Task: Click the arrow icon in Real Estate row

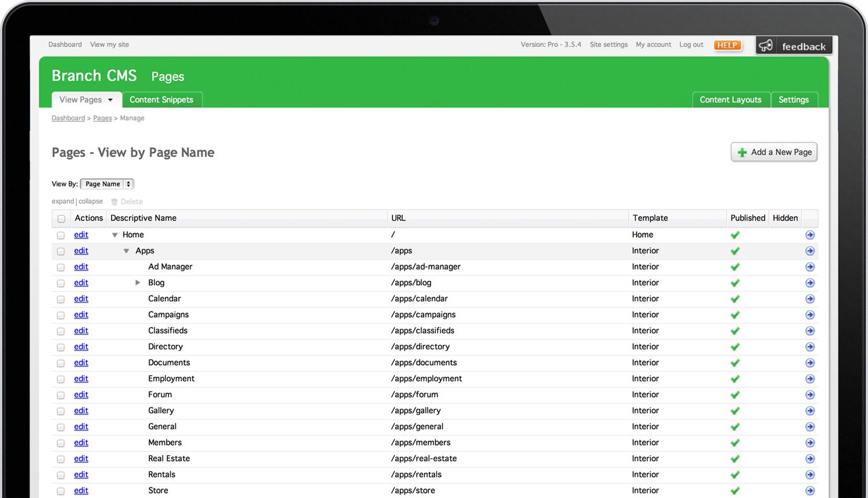Action: click(x=810, y=459)
